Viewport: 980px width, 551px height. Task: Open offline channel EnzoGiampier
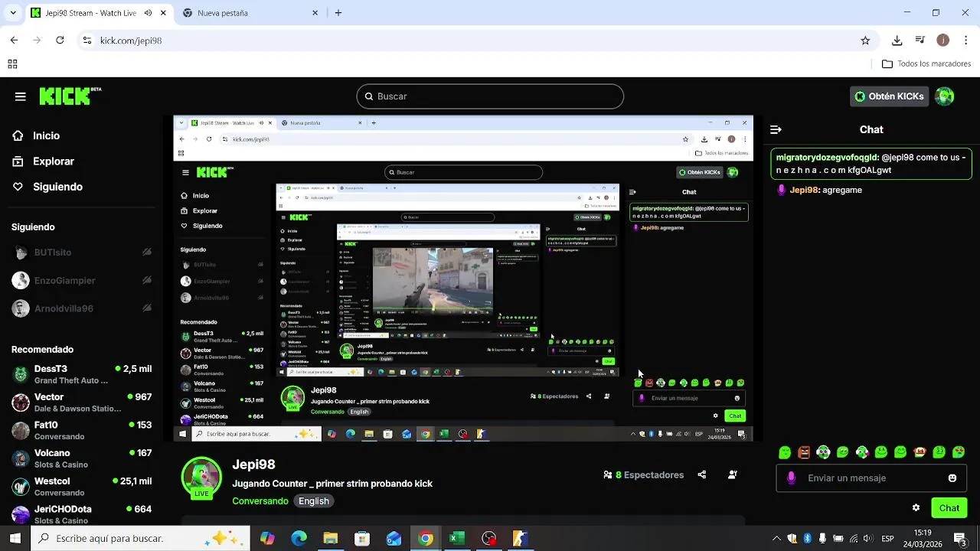[x=81, y=281]
